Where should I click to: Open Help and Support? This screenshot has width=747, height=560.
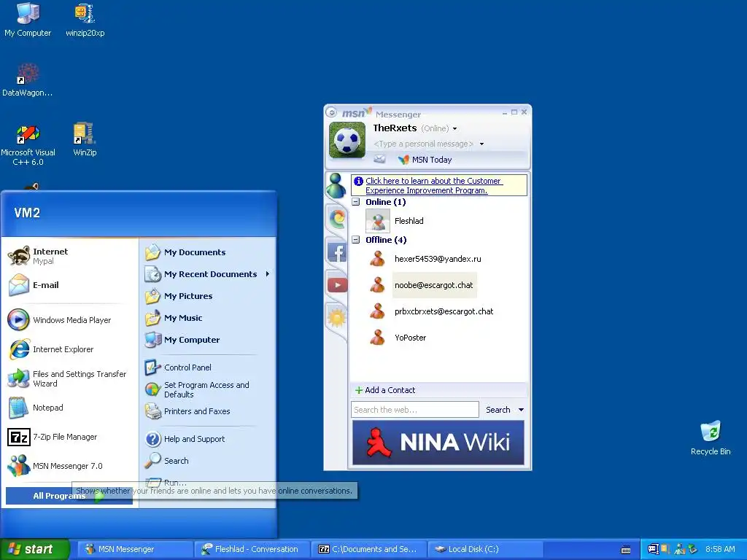coord(207,439)
